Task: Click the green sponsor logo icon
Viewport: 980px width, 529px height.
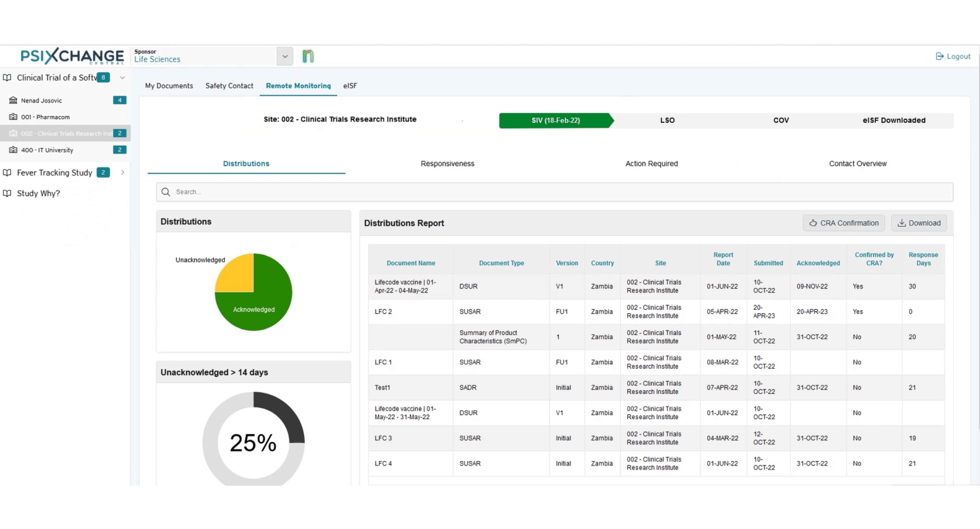Action: click(x=308, y=56)
